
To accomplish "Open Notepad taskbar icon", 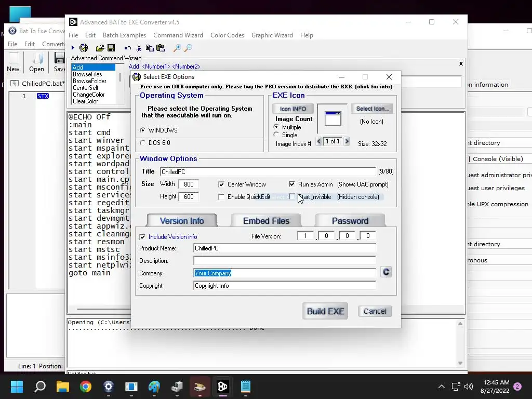I will [x=245, y=387].
